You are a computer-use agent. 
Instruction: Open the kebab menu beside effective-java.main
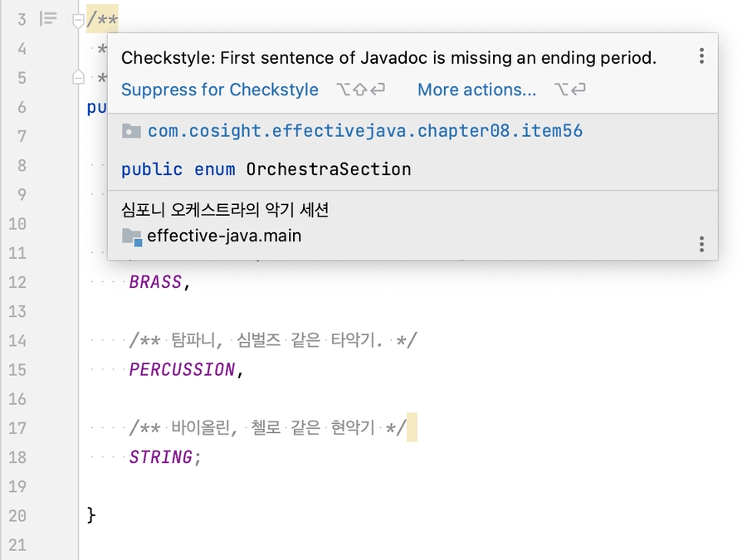701,243
